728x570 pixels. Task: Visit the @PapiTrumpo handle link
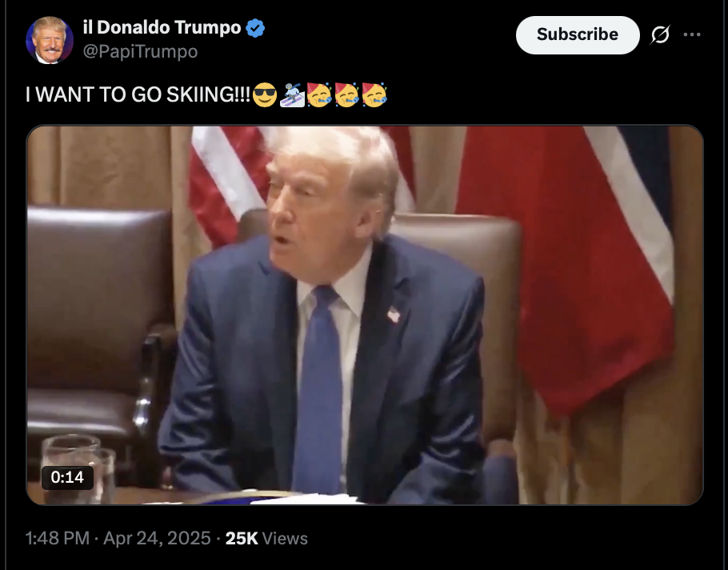click(x=140, y=51)
